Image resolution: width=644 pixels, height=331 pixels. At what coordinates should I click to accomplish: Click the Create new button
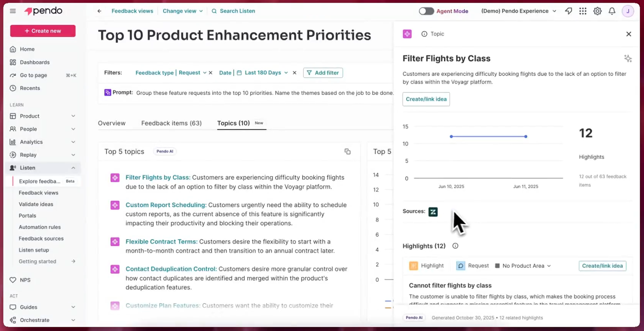[x=43, y=31]
